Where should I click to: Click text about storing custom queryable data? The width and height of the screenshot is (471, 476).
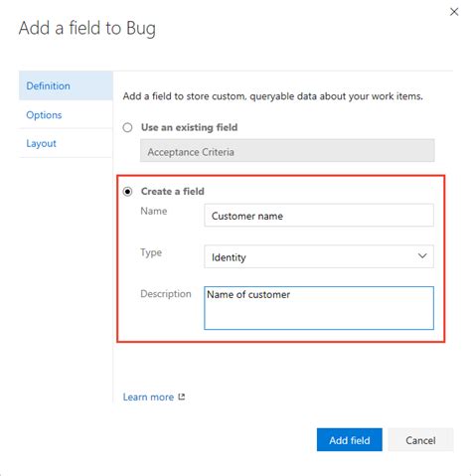point(273,96)
